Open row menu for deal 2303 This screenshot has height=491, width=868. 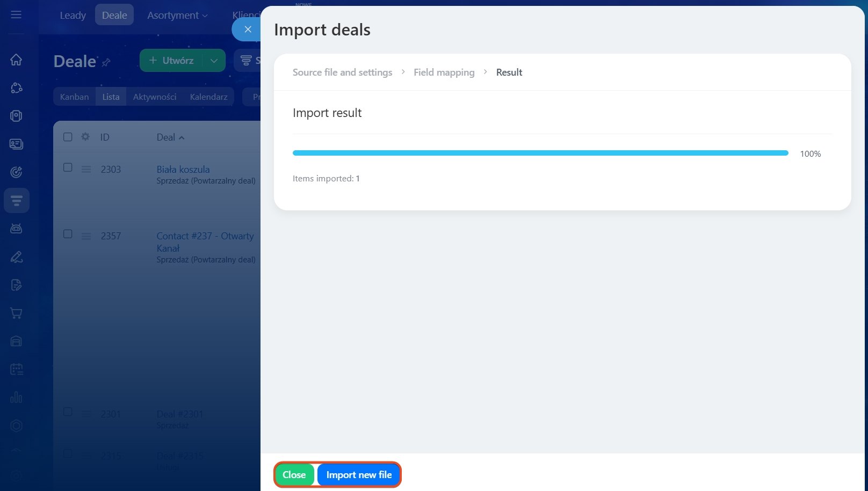pos(86,170)
